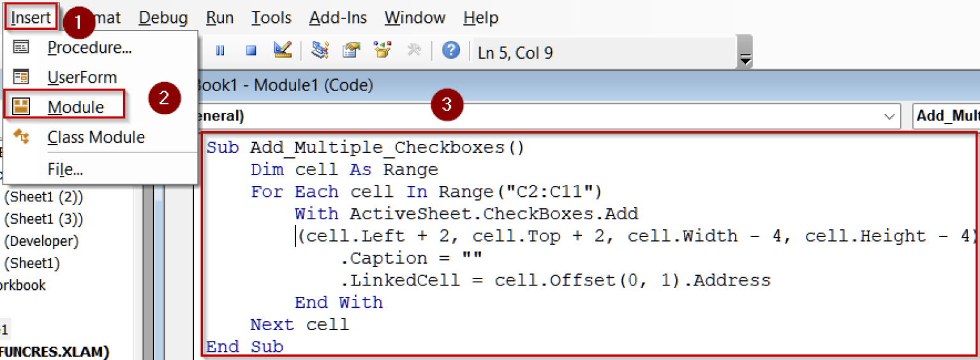
Task: Open the Window menu
Action: pos(415,18)
